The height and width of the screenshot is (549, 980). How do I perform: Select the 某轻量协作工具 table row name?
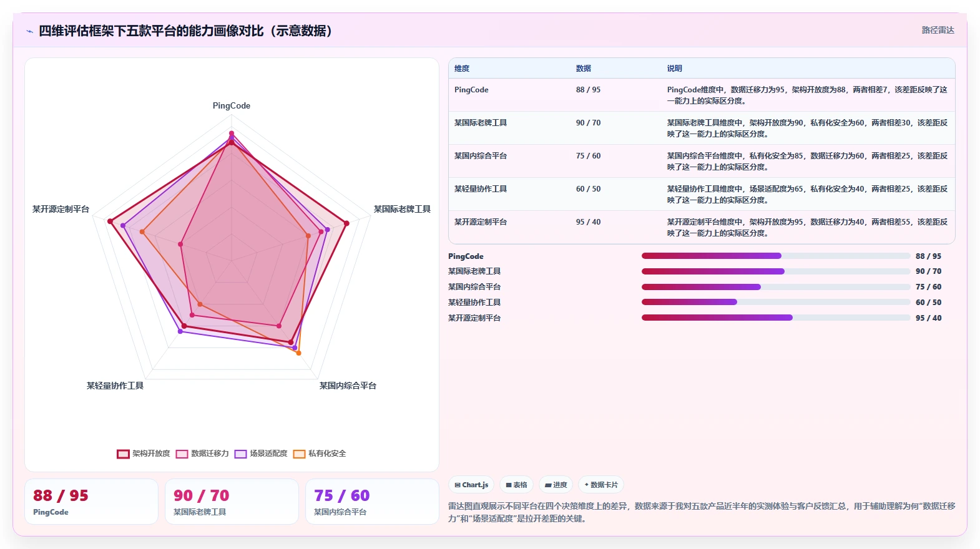pyautogui.click(x=481, y=189)
